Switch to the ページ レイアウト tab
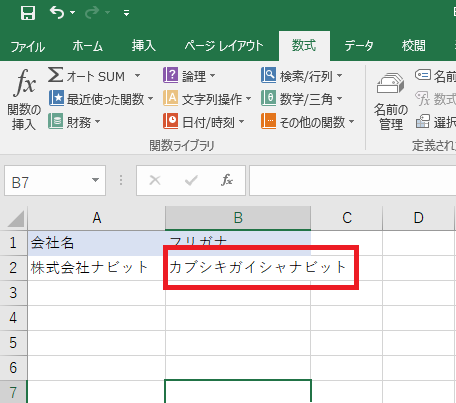This screenshot has height=403, width=456. 224,46
